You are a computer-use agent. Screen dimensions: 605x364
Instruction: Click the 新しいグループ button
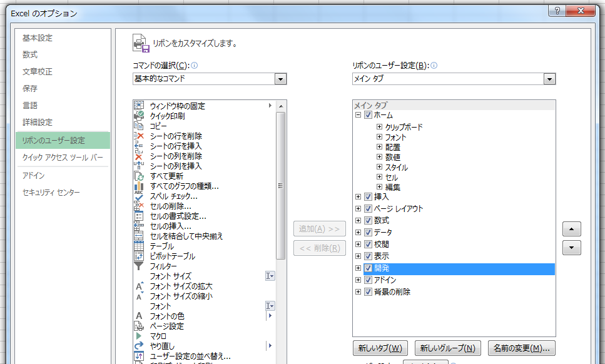(447, 348)
